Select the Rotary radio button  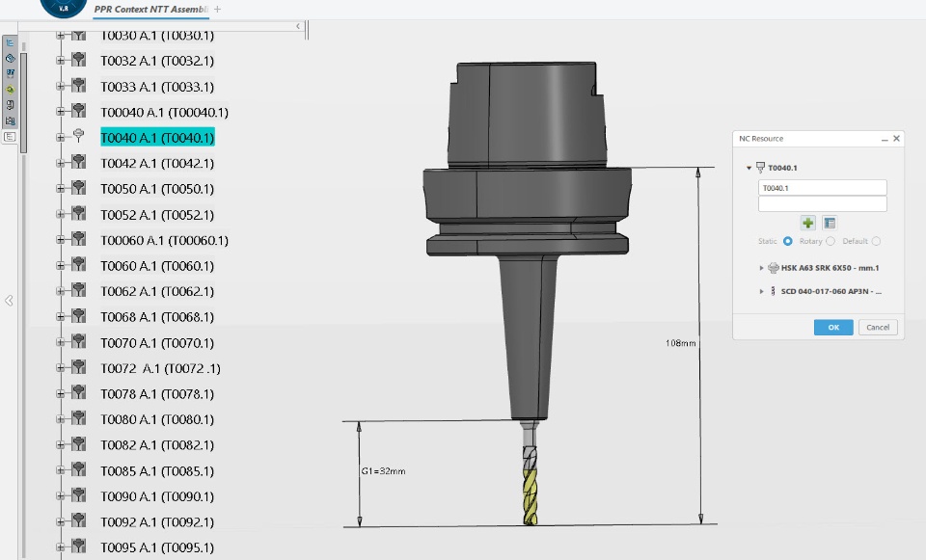coord(831,241)
